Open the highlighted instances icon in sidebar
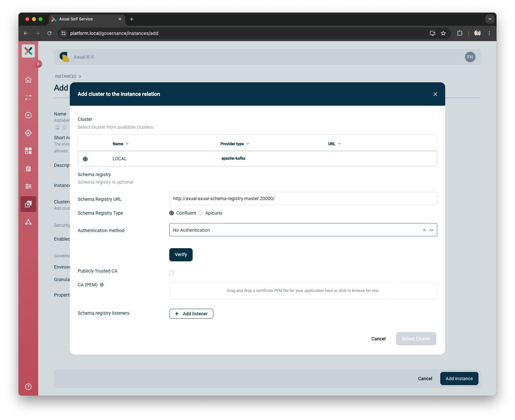Viewport: 515px width, 420px height. (x=28, y=204)
